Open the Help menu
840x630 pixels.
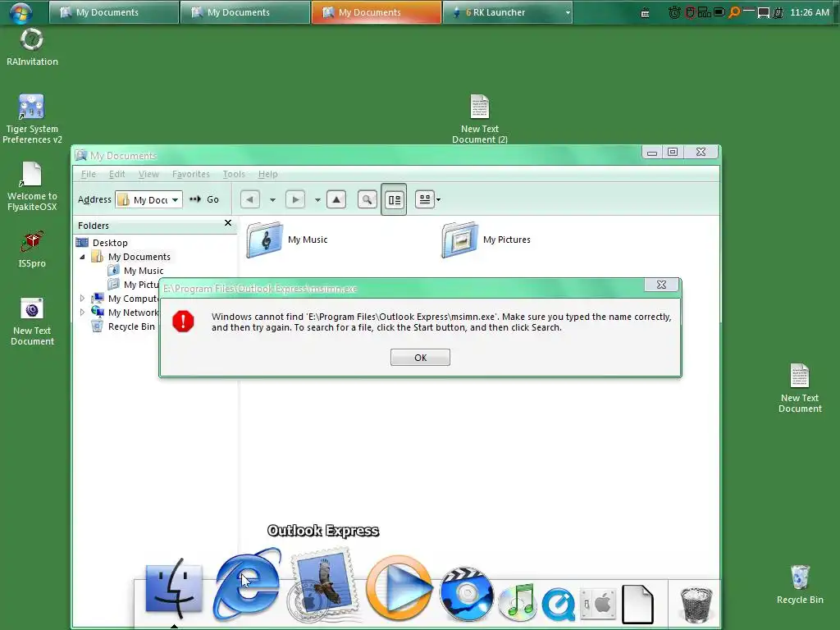point(268,174)
